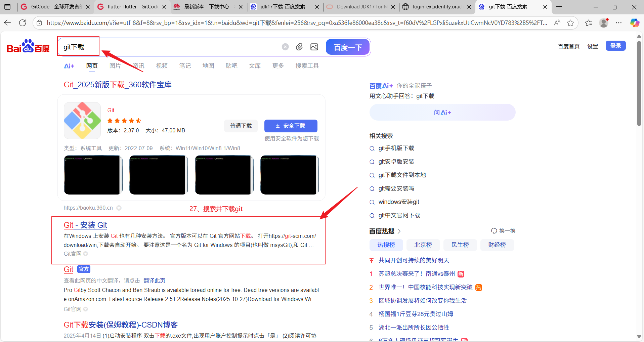Open a new browser tab
Image resolution: width=644 pixels, height=342 pixels.
click(559, 7)
